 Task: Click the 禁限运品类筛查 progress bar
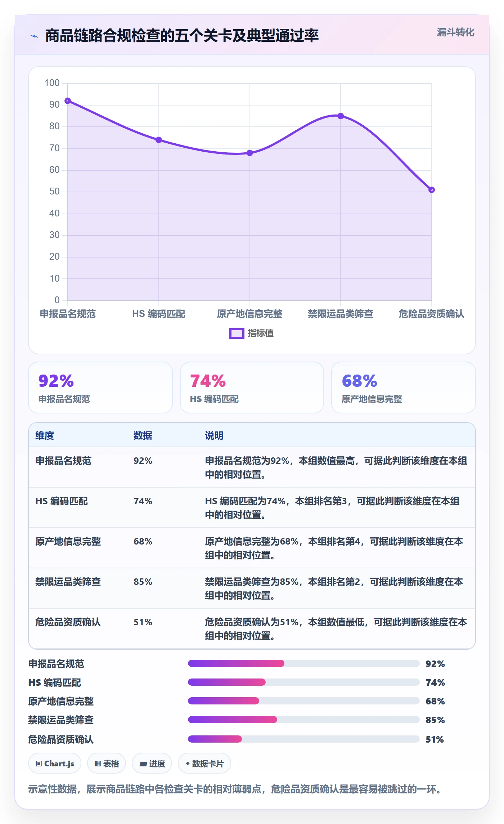(303, 720)
